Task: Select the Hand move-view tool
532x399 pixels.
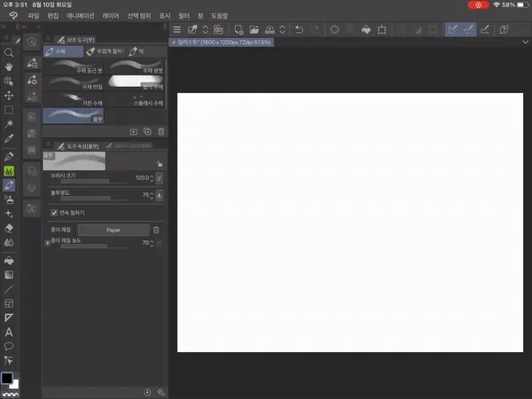Action: 9,66
